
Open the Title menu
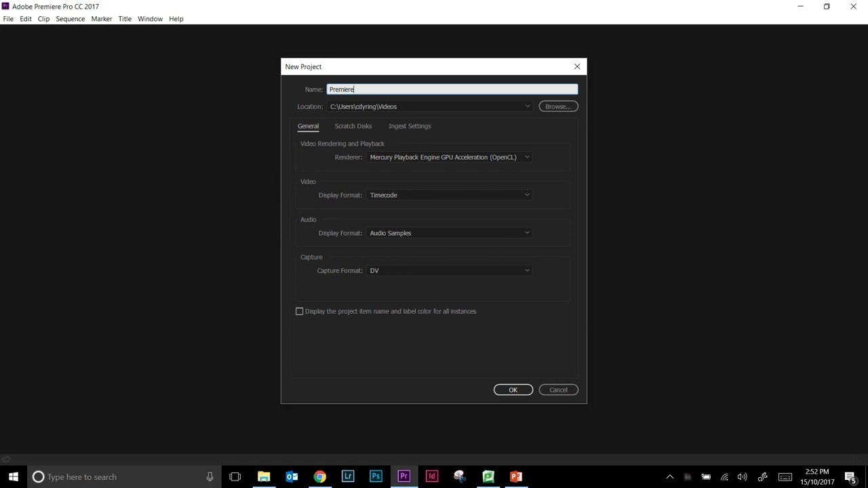pyautogui.click(x=125, y=19)
